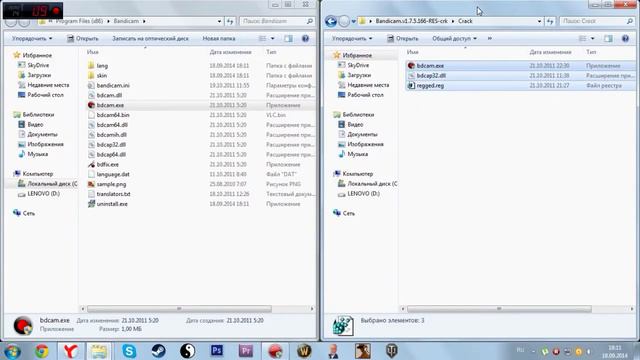Open help in the Bandicam window toolbar
Screen dimensions: 640x360
(305, 38)
